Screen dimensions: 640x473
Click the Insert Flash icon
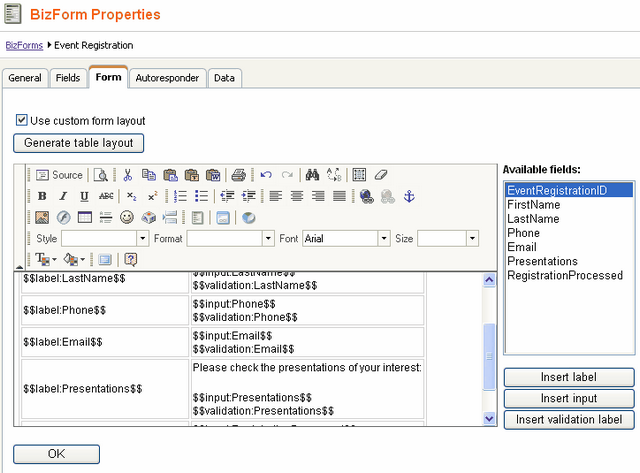click(x=63, y=218)
